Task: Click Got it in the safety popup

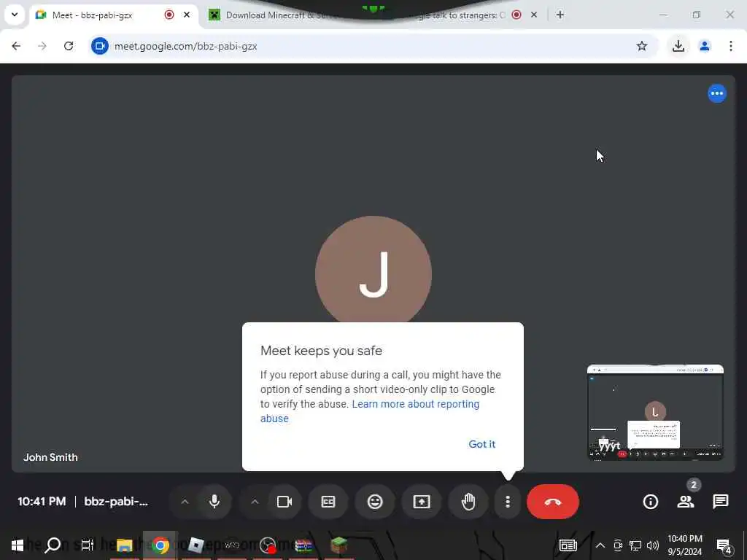Action: [481, 444]
